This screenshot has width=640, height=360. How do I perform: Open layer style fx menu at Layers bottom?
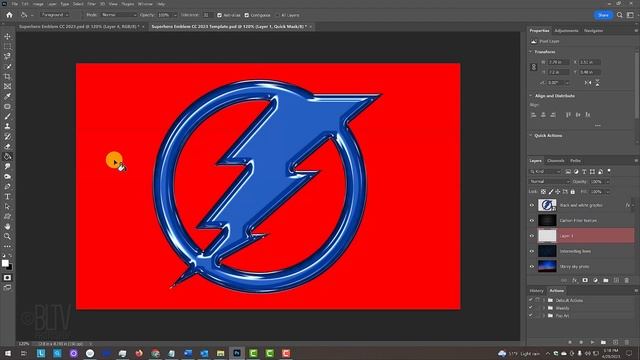coord(575,280)
